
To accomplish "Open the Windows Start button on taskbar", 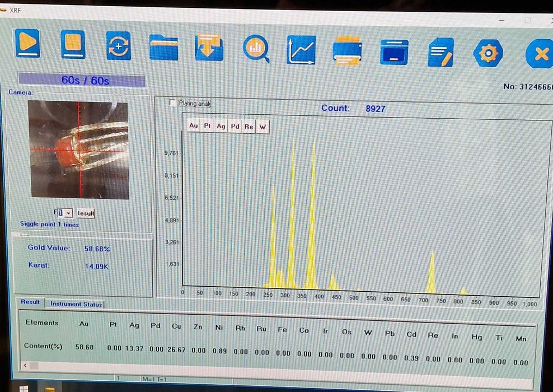I will pyautogui.click(x=24, y=389).
